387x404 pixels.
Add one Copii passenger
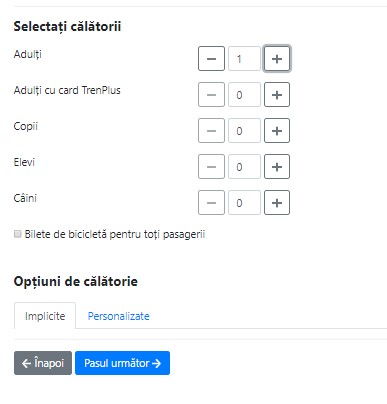point(277,131)
